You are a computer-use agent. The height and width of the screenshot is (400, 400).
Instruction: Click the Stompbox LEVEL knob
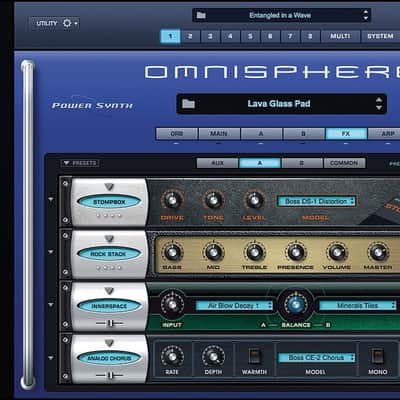tap(254, 200)
